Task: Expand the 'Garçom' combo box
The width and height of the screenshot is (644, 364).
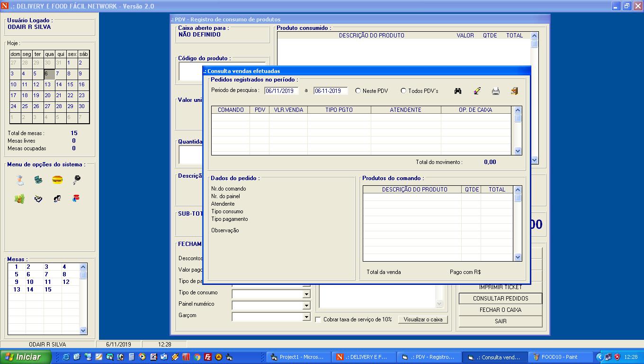Action: (x=306, y=317)
